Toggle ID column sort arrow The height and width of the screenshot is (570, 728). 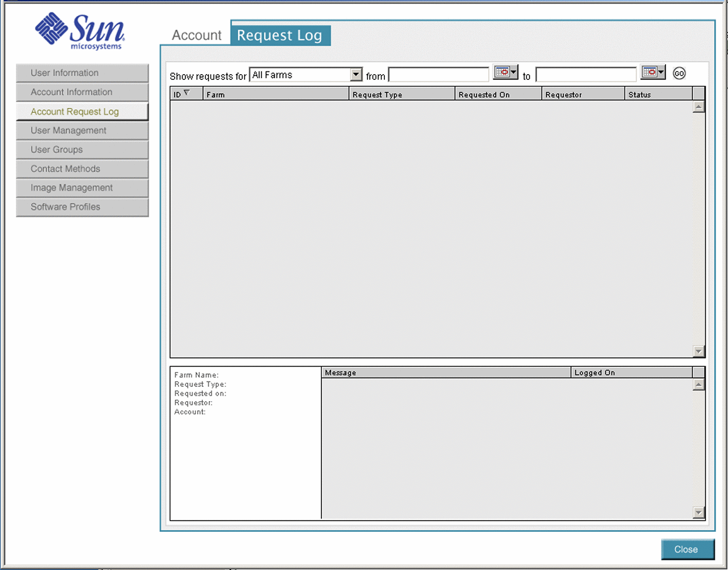[x=186, y=93]
